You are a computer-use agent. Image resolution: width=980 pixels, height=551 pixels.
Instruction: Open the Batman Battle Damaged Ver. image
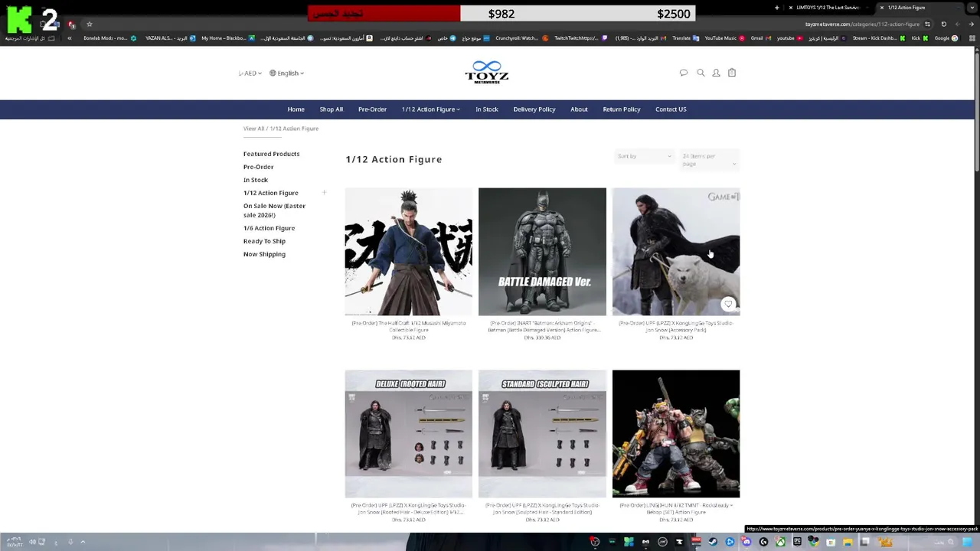pyautogui.click(x=542, y=252)
